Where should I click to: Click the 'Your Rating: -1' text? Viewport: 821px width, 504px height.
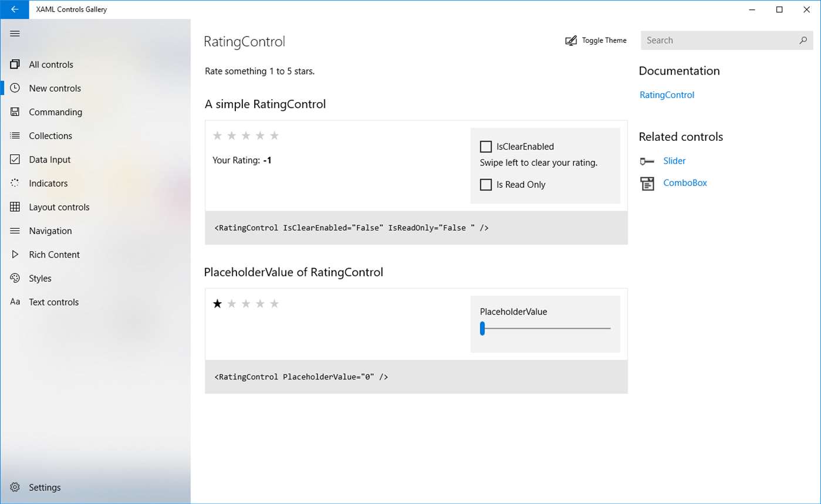point(242,160)
